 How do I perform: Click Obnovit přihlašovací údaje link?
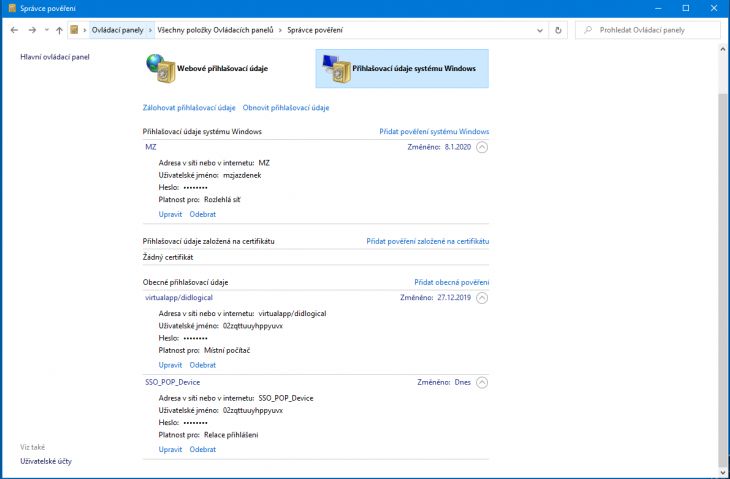(x=286, y=108)
